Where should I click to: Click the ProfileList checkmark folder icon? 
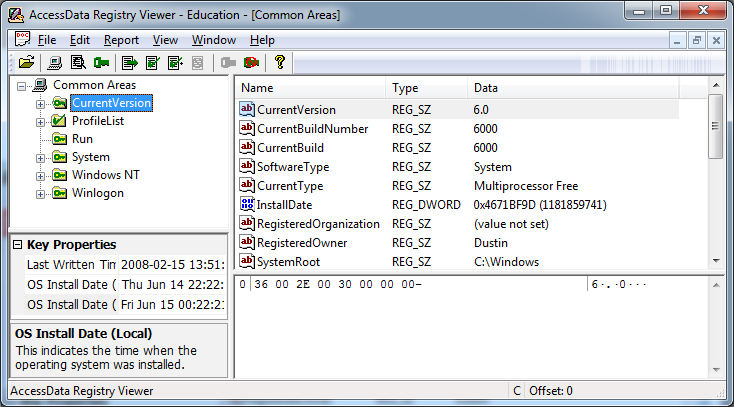click(59, 120)
